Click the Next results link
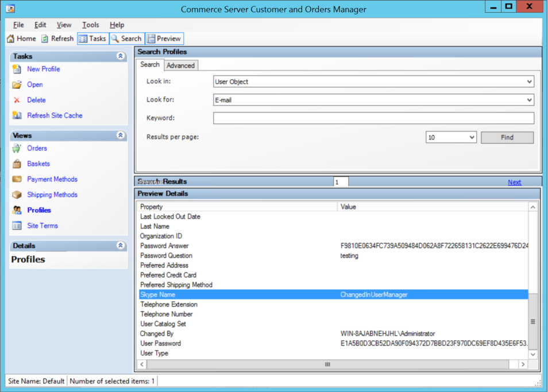This screenshot has width=548, height=392. [x=514, y=182]
